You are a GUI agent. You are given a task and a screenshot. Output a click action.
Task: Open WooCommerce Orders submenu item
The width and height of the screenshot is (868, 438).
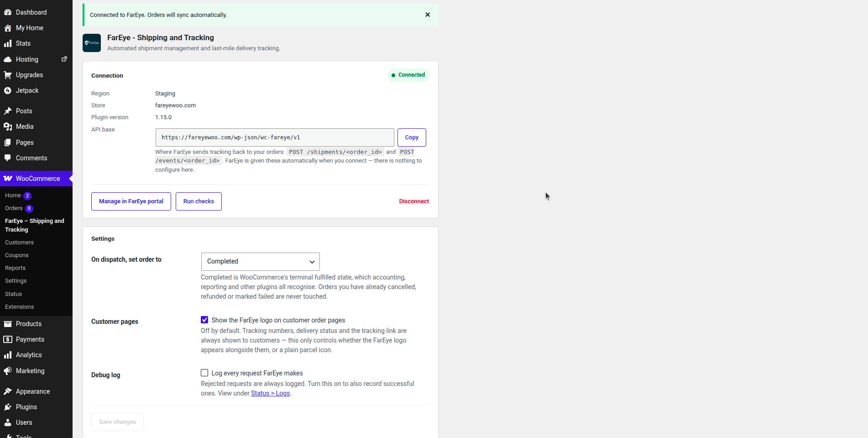pos(14,208)
